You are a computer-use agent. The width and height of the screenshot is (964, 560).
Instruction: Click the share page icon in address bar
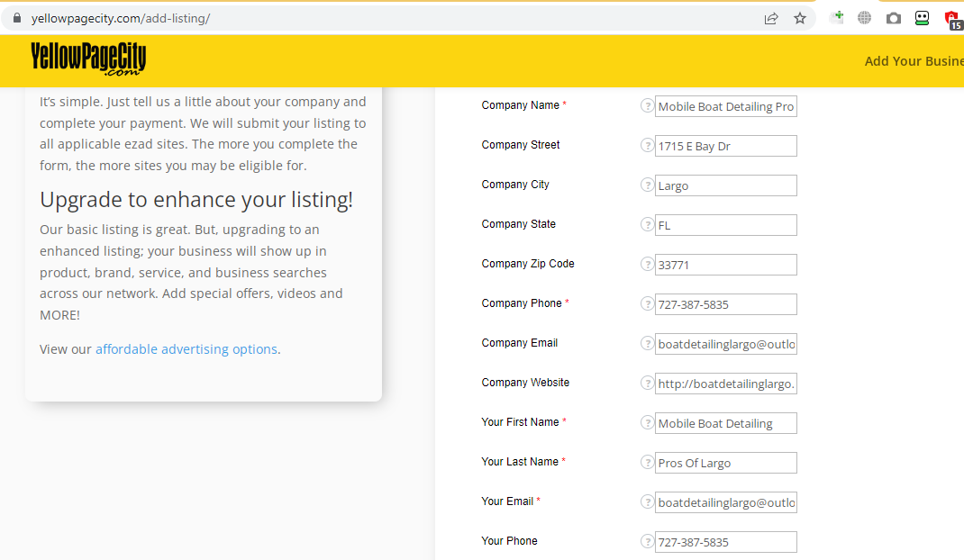[771, 18]
